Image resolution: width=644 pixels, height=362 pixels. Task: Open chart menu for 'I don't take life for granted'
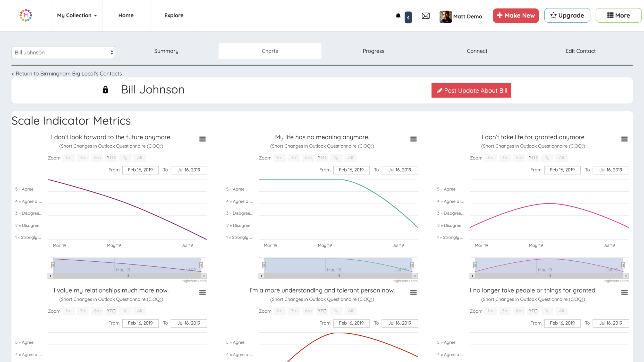(x=624, y=139)
